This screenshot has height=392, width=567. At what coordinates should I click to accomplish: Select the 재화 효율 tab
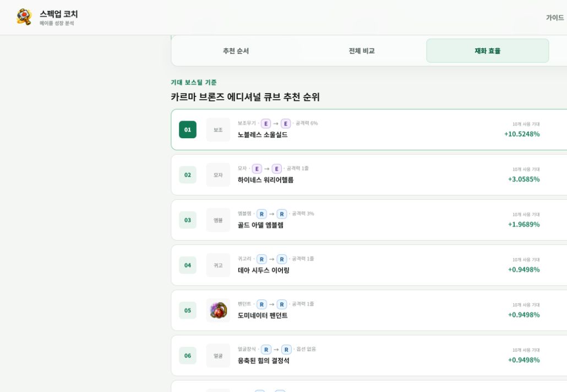tap(487, 51)
